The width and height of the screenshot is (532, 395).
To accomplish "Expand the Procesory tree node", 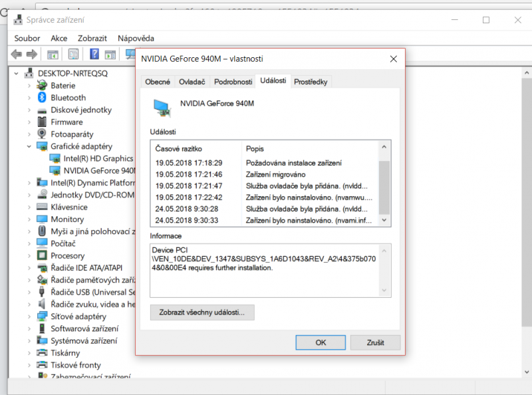I will [x=29, y=255].
